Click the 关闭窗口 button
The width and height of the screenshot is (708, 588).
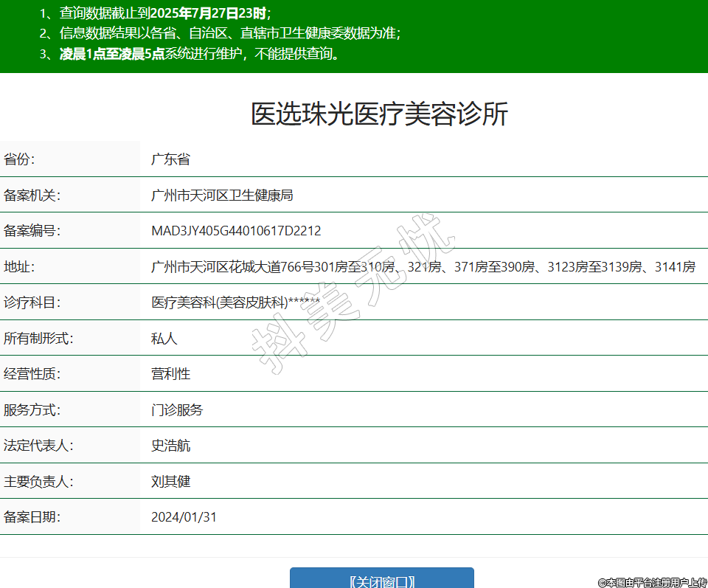click(381, 580)
